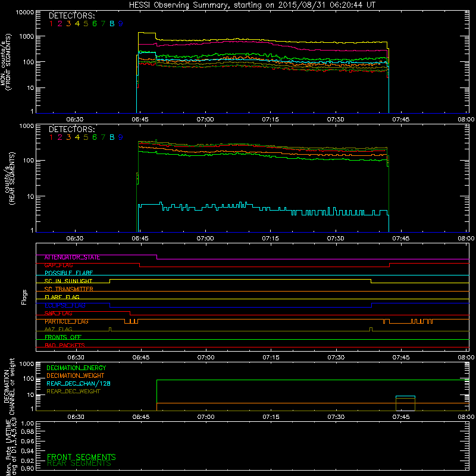Image resolution: width=476 pixels, height=476 pixels.
Task: Click detector number 7 in front segments legend
Action: [x=103, y=24]
